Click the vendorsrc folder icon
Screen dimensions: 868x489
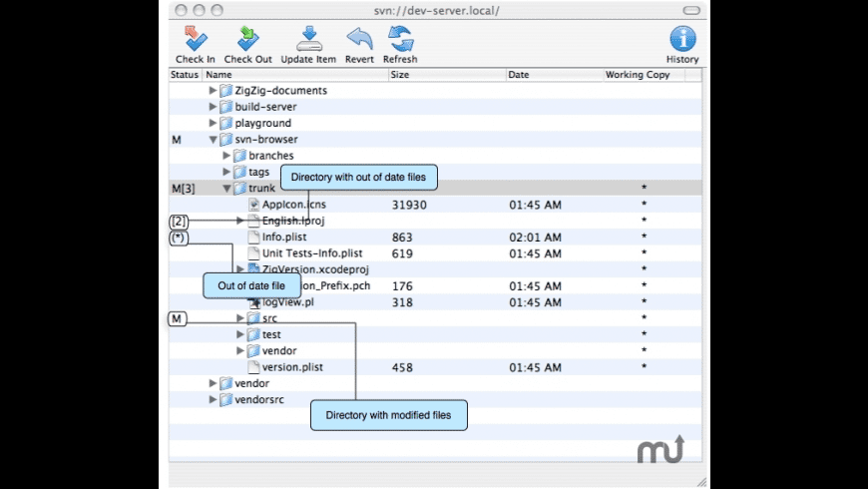tap(225, 399)
